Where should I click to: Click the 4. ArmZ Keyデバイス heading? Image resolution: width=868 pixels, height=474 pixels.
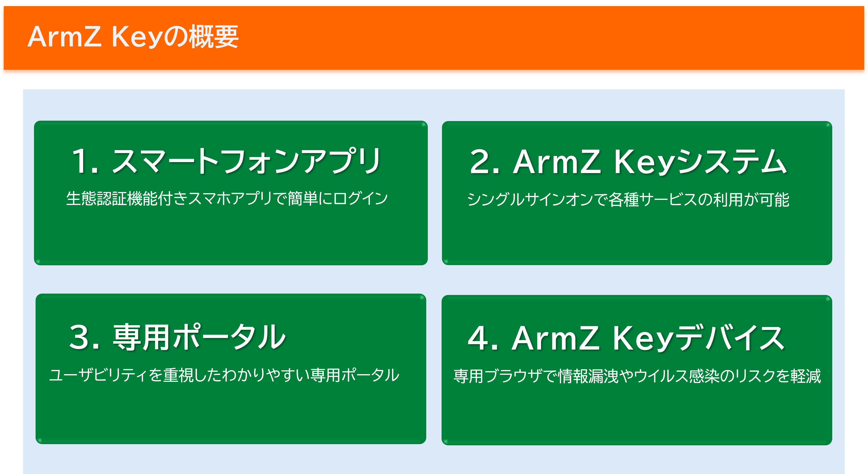click(626, 338)
